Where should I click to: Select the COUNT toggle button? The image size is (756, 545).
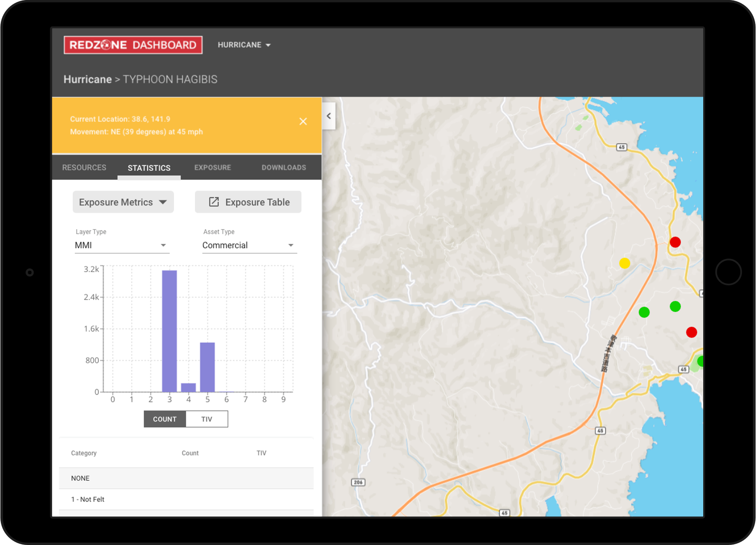[x=165, y=419]
